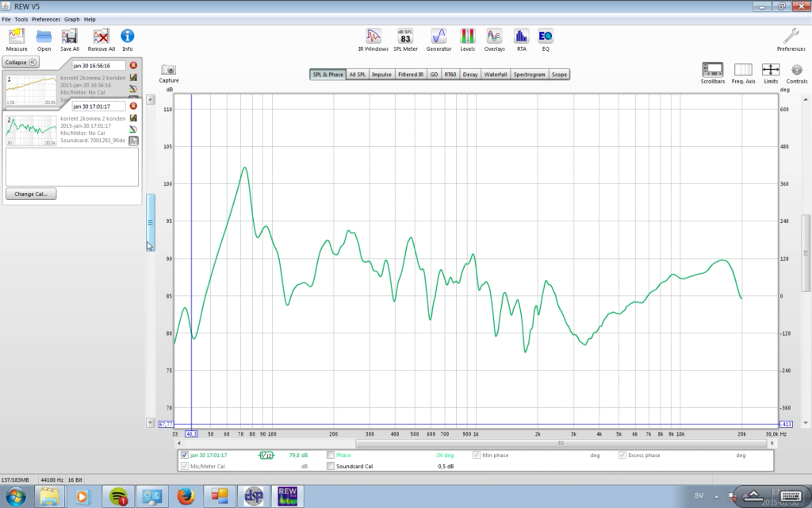
Task: Enable the Phase trace checkbox
Action: click(x=331, y=455)
